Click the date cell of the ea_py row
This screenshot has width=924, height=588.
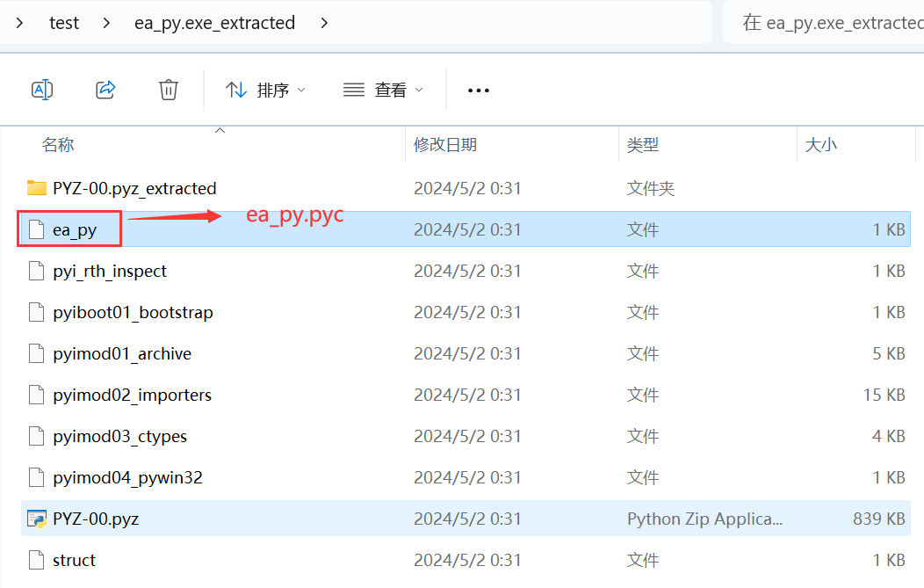click(x=467, y=229)
